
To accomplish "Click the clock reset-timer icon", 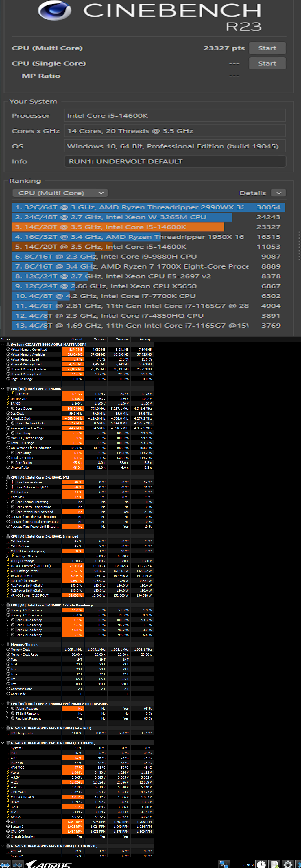I will [261, 864].
